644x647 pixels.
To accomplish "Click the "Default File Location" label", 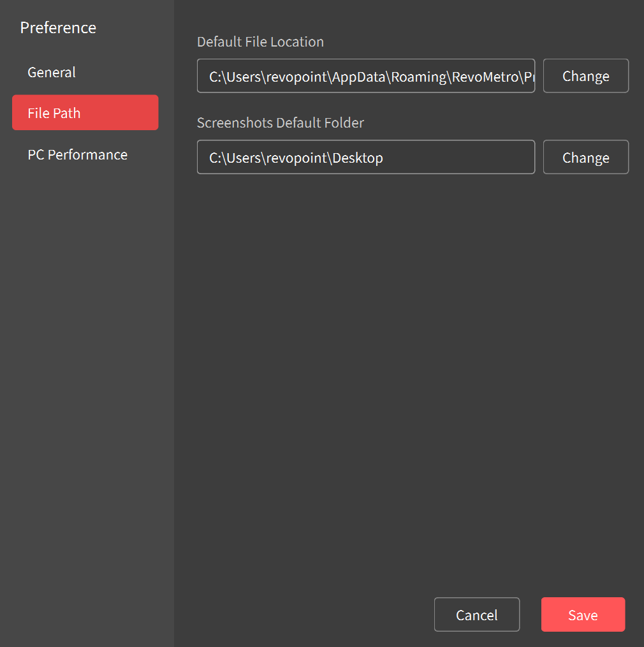I will (x=260, y=42).
